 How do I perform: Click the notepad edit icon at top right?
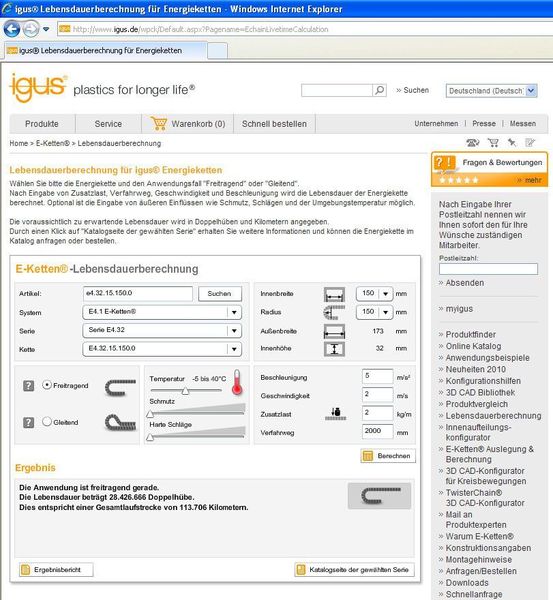530,143
